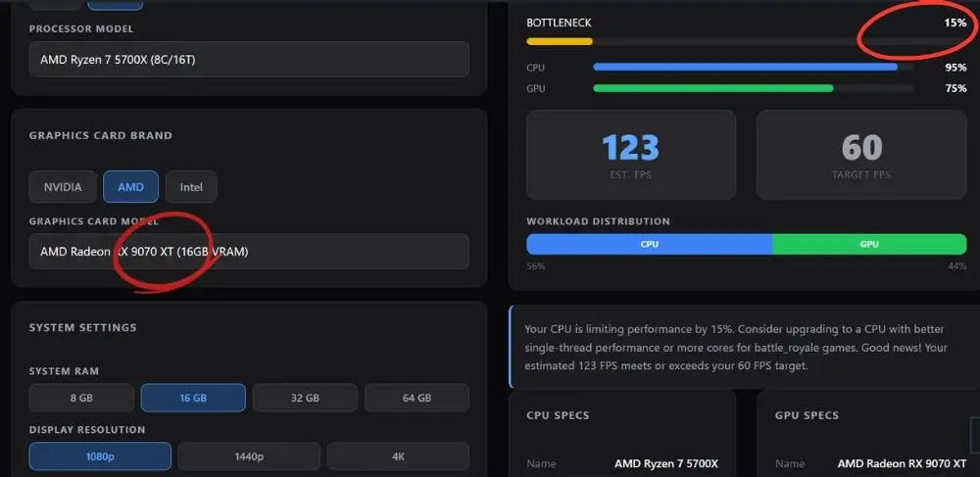
Task: Click the 15% bottleneck value
Action: click(x=955, y=24)
